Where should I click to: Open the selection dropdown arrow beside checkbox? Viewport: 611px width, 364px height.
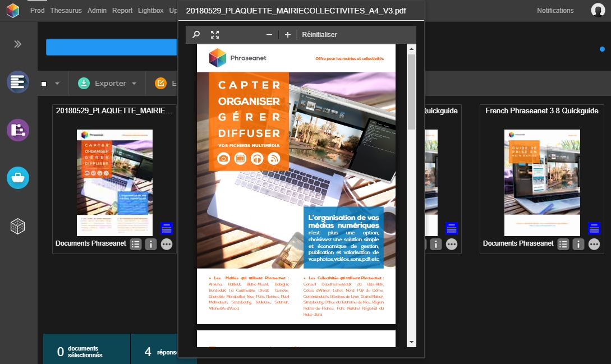[x=57, y=84]
